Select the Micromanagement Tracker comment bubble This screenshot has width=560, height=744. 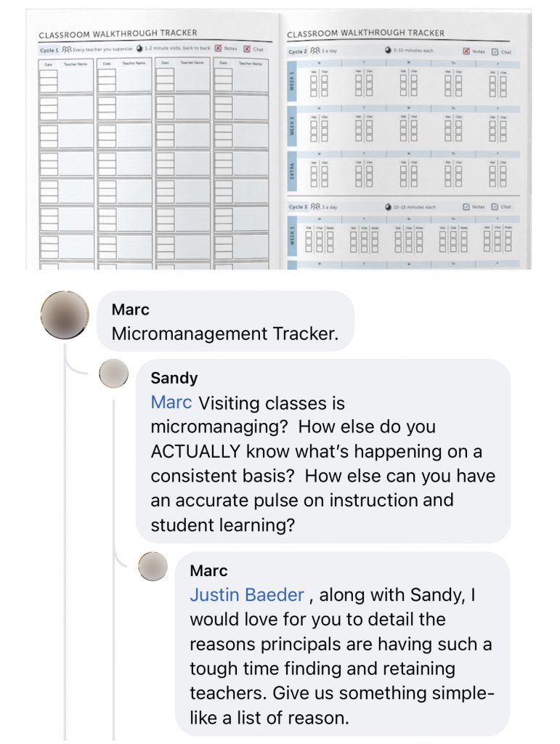coord(225,322)
